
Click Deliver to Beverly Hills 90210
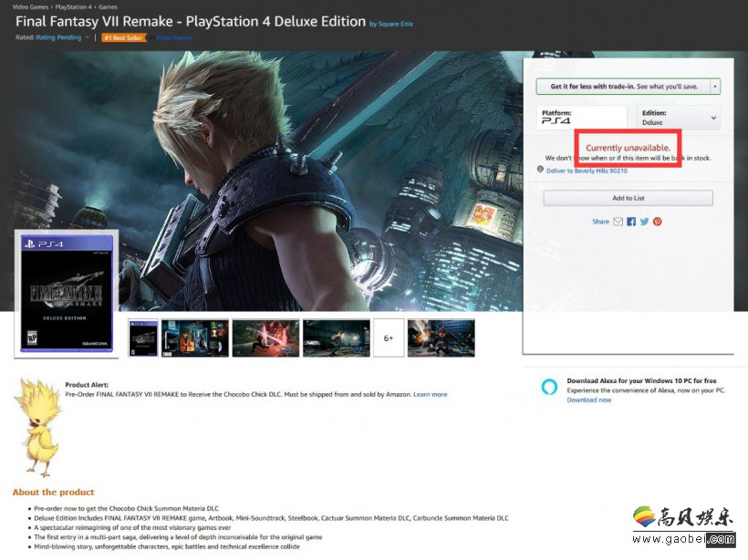click(587, 171)
